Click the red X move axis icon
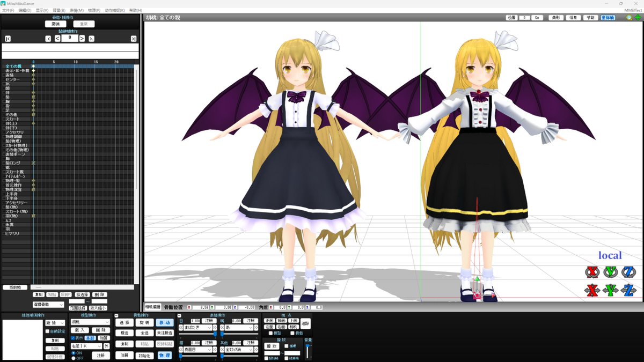Image resolution: width=644 pixels, height=362 pixels. click(592, 291)
